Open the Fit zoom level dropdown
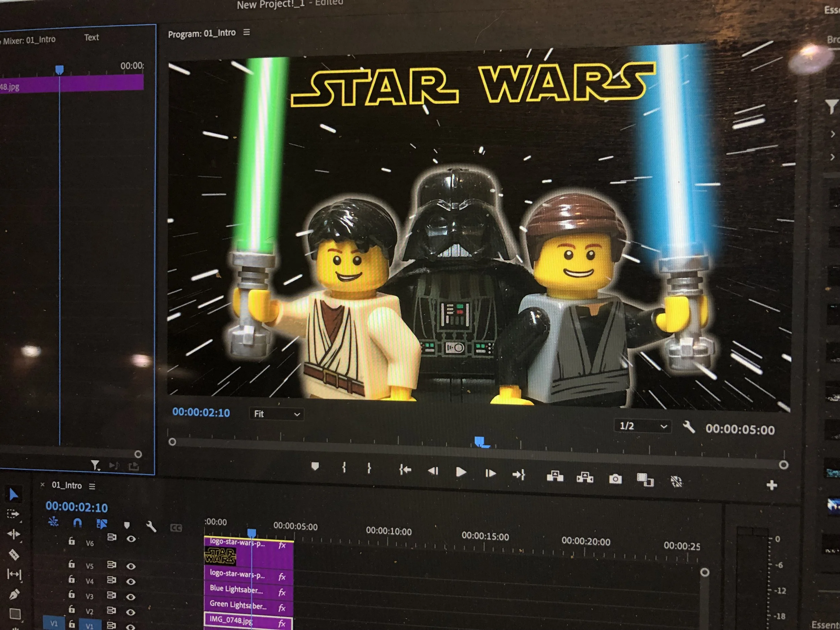Screen dimensions: 840x630 pos(277,414)
